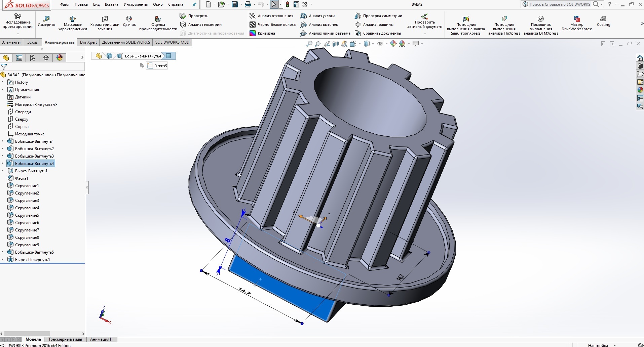644x347 pixels.
Task: Switch to the DimXpert tab
Action: click(88, 42)
